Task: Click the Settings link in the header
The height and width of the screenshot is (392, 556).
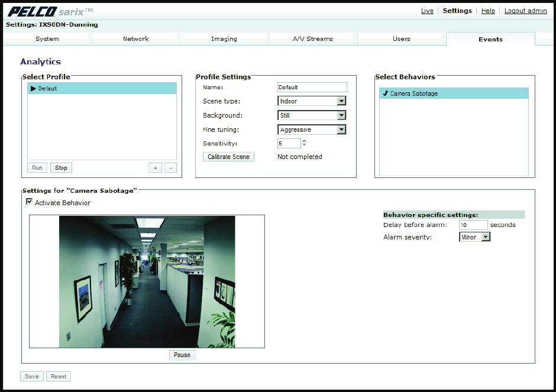Action: (x=457, y=11)
